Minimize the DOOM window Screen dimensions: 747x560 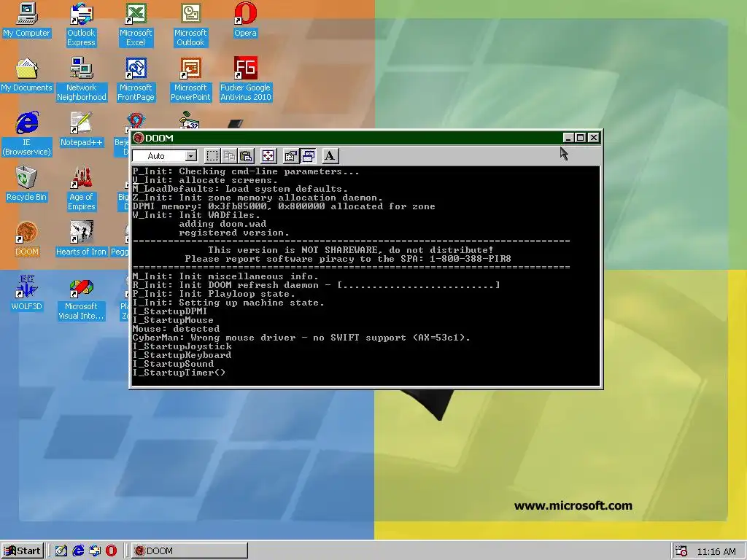click(568, 138)
